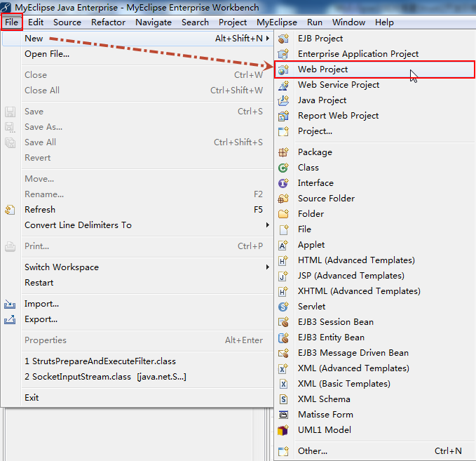The width and height of the screenshot is (476, 461).
Task: Click the Enterprise Application Project icon
Action: [283, 54]
